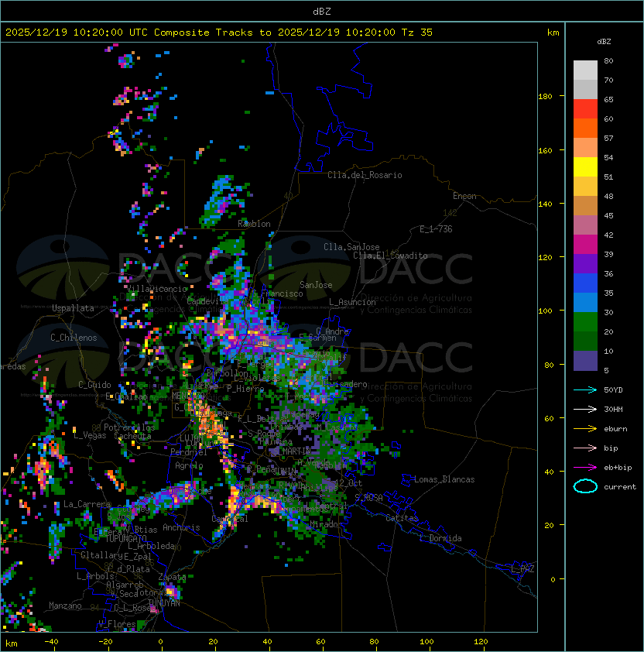Click the 'C_Chilenos' place label
This screenshot has height=652, width=644.
click(74, 338)
